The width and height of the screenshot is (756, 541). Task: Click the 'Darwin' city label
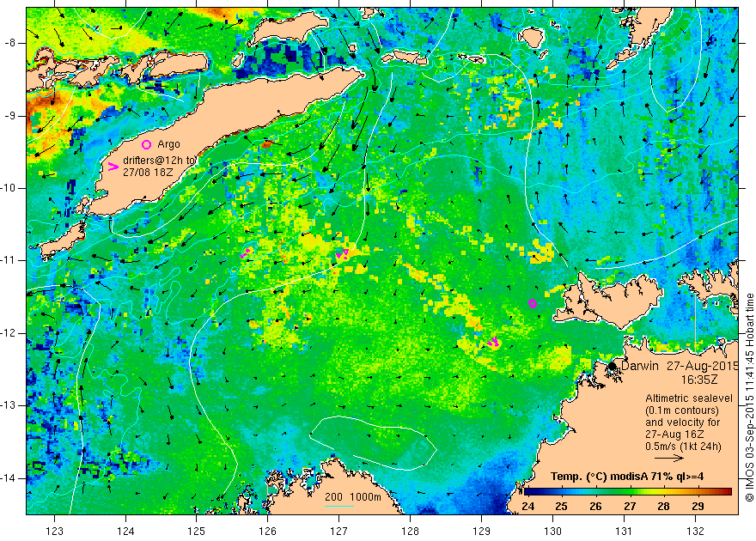click(640, 366)
